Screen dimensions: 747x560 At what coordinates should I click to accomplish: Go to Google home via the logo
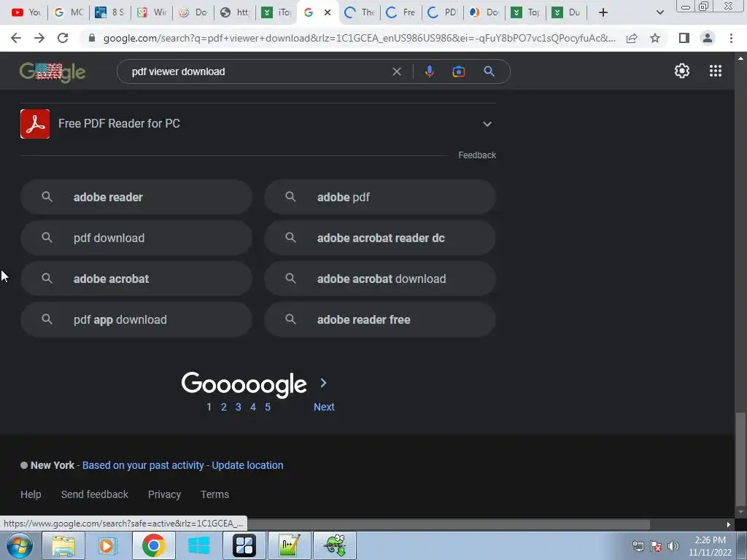point(53,72)
